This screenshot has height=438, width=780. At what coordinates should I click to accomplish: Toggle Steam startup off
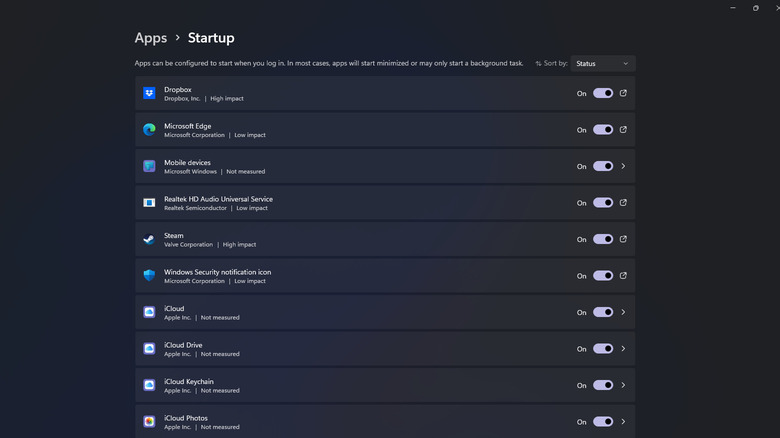[603, 239]
